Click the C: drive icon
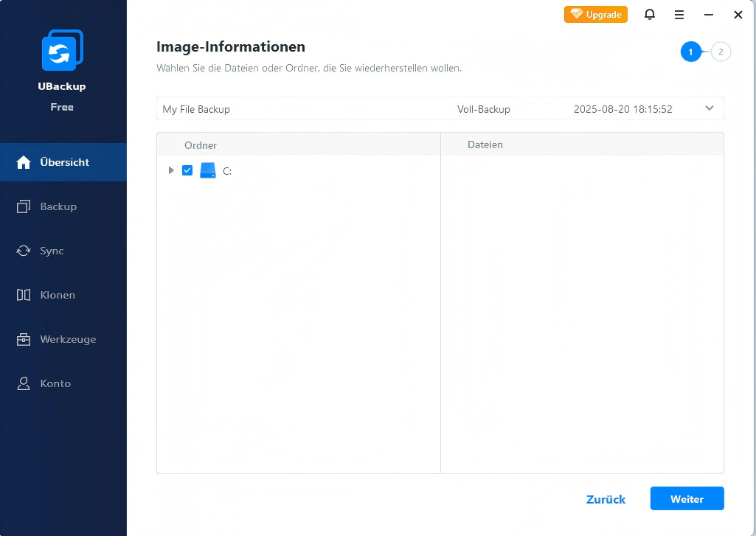 [x=208, y=170]
